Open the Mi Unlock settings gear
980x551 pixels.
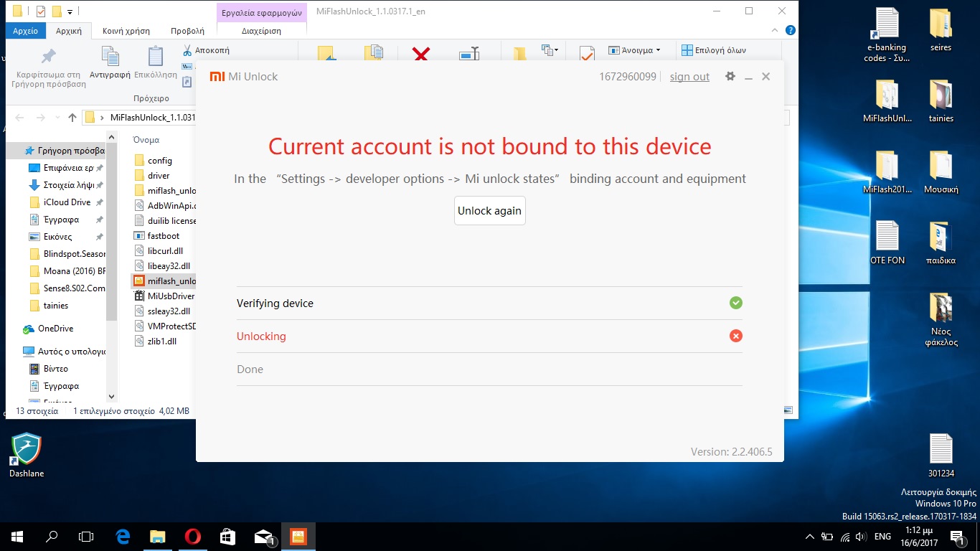(x=730, y=77)
